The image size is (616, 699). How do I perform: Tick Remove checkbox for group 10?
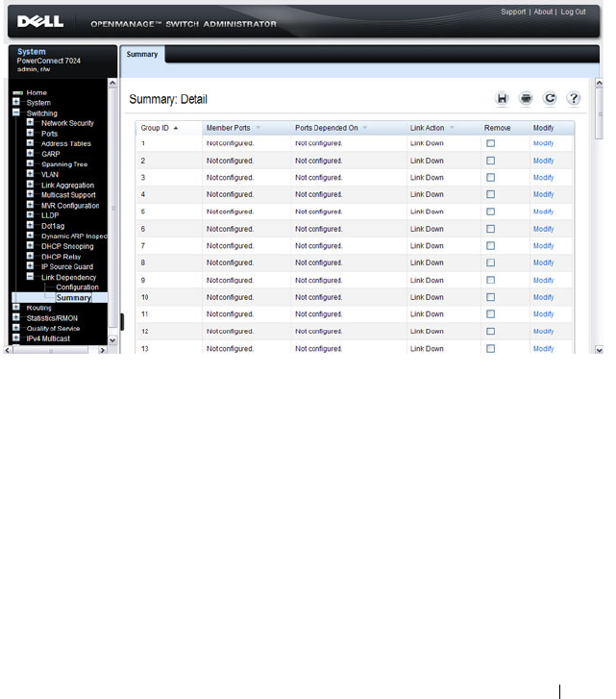click(490, 297)
